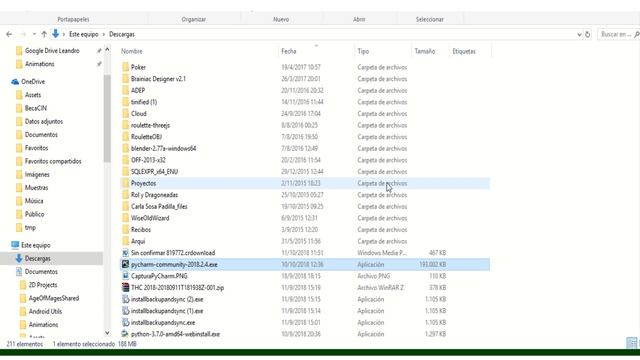Click 'Descargas' in the address path
The image size is (640, 360).
coord(122,34)
